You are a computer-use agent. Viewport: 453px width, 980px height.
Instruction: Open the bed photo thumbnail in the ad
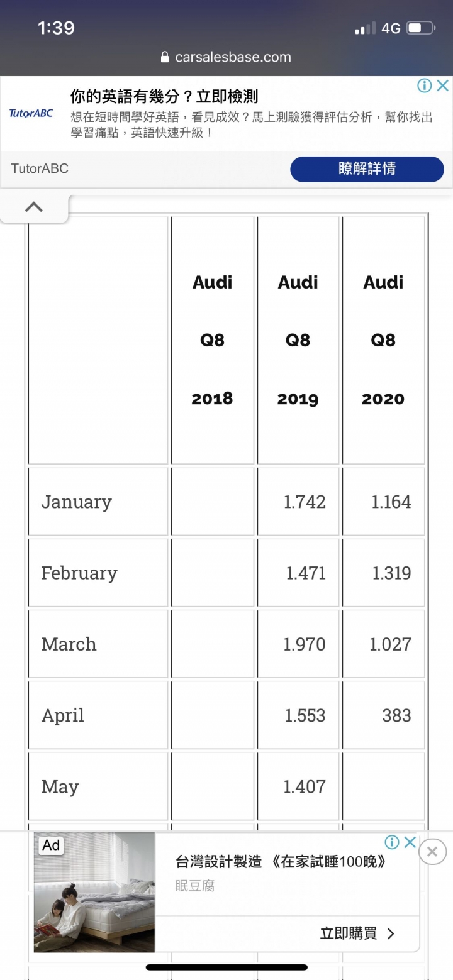(94, 892)
